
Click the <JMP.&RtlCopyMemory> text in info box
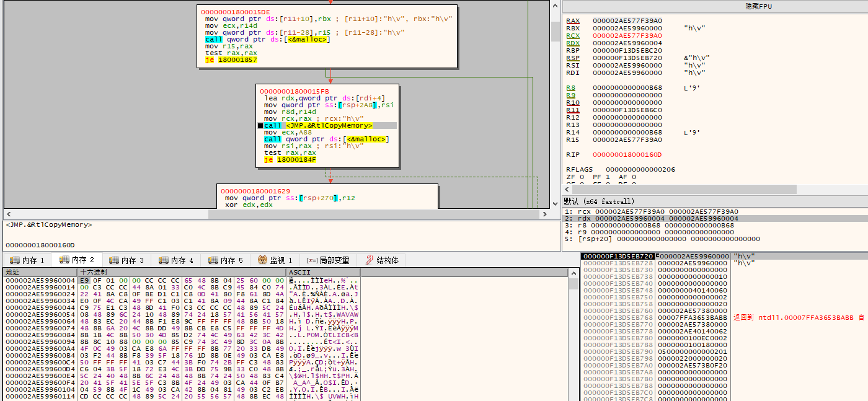[48, 225]
